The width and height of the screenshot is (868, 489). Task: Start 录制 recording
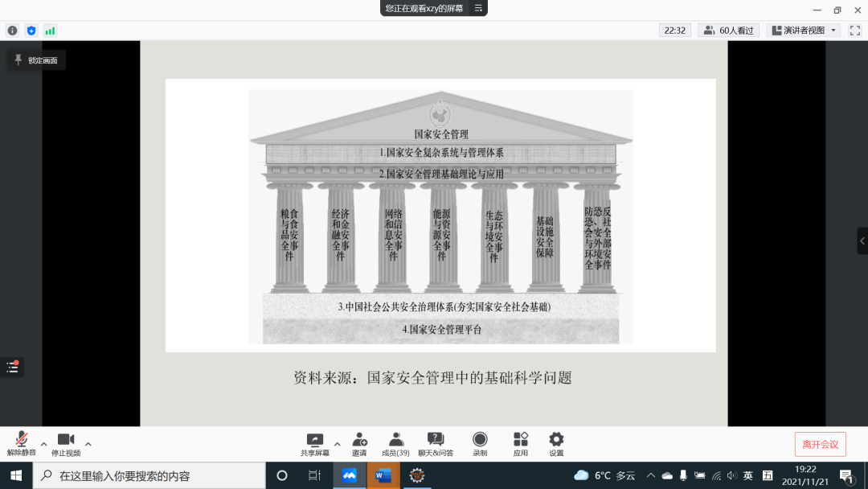point(480,444)
